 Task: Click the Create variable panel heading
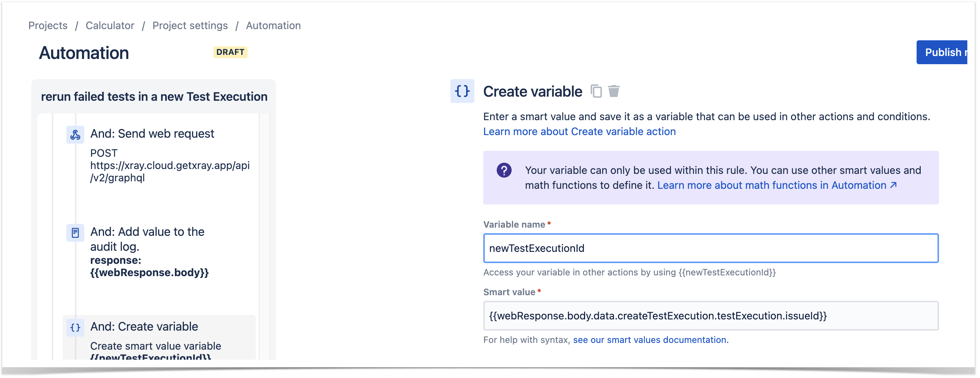point(533,92)
